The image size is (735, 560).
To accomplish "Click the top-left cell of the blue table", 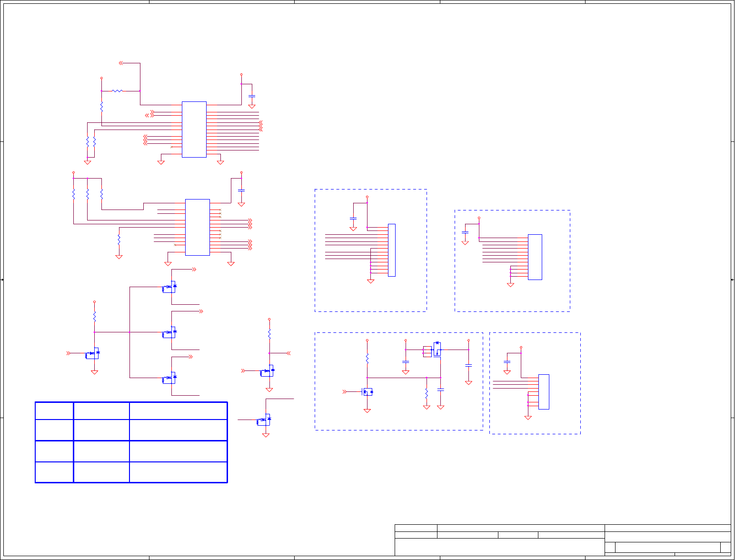I will coord(54,410).
